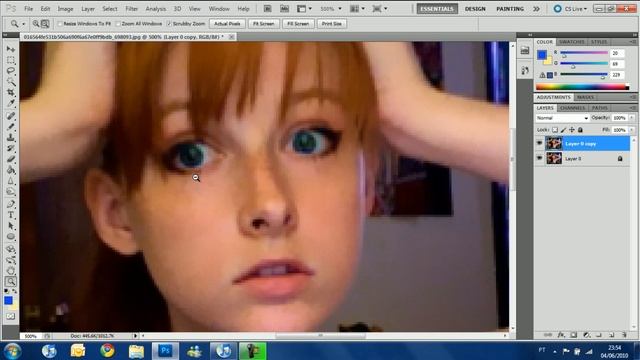This screenshot has height=360, width=640.
Task: Open the Filter menu
Action: coord(131,9)
